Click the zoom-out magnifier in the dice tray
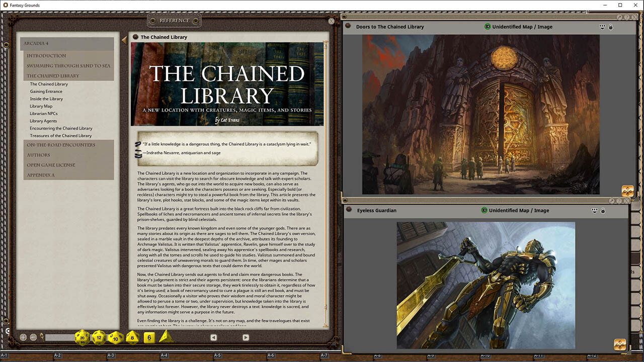Screen dimensions: 644x362 pos(32,336)
